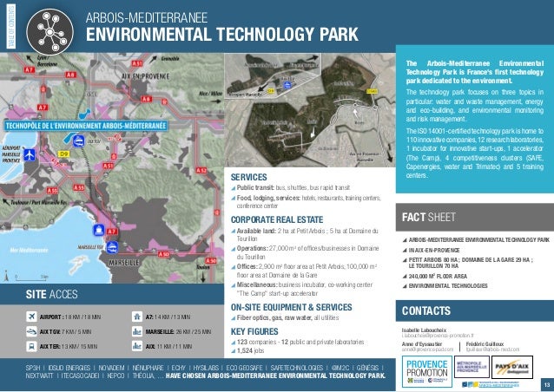
Task: Click the high-speed train icon beside AIX TGV
Action: [x=31, y=331]
